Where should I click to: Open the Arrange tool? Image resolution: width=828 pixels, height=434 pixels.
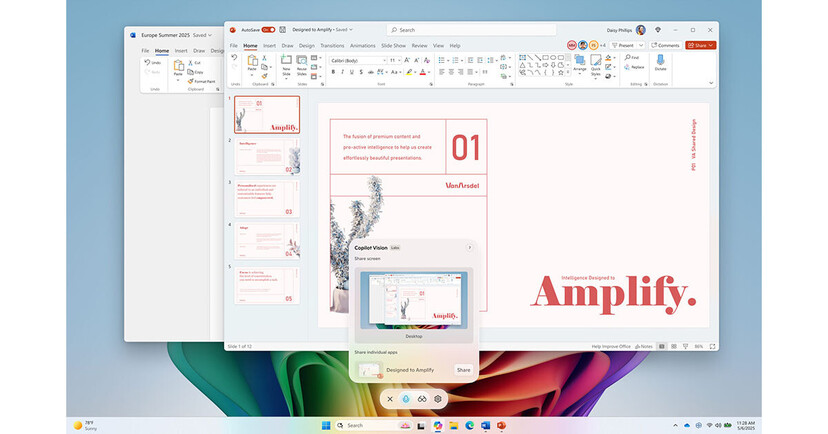pyautogui.click(x=580, y=63)
